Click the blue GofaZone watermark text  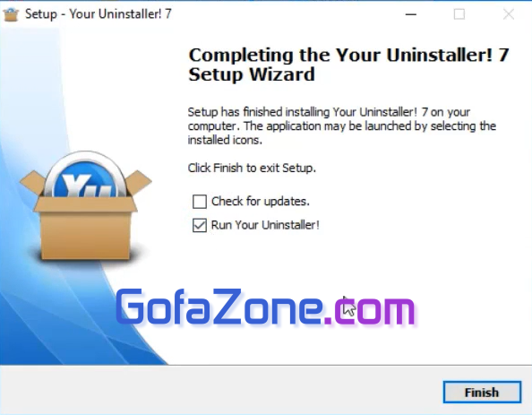(x=219, y=307)
